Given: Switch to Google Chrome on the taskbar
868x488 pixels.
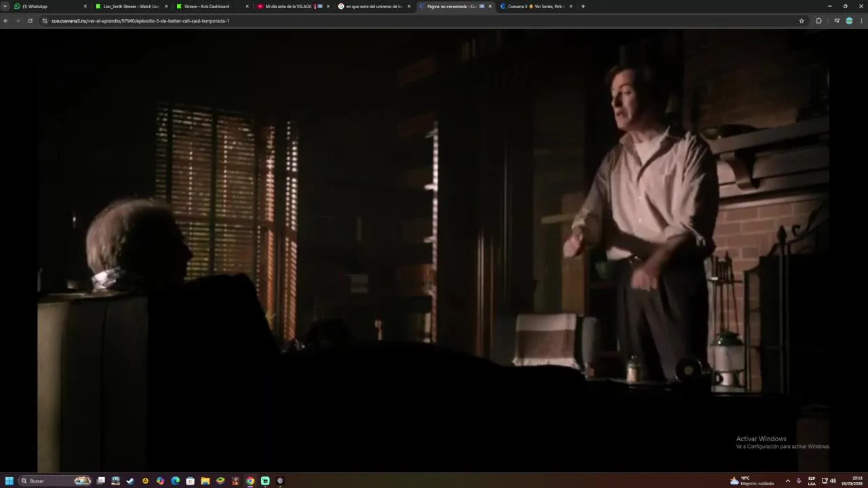Looking at the screenshot, I should point(250,481).
